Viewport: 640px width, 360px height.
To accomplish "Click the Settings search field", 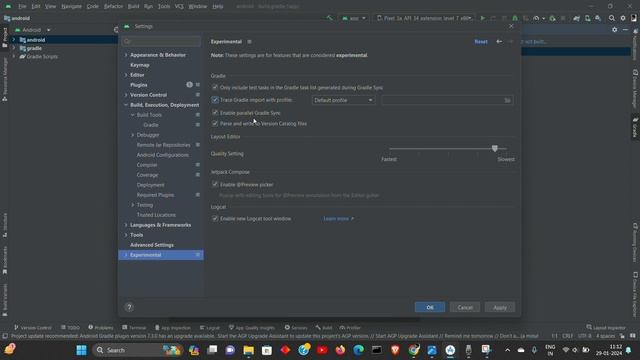I will click(161, 41).
